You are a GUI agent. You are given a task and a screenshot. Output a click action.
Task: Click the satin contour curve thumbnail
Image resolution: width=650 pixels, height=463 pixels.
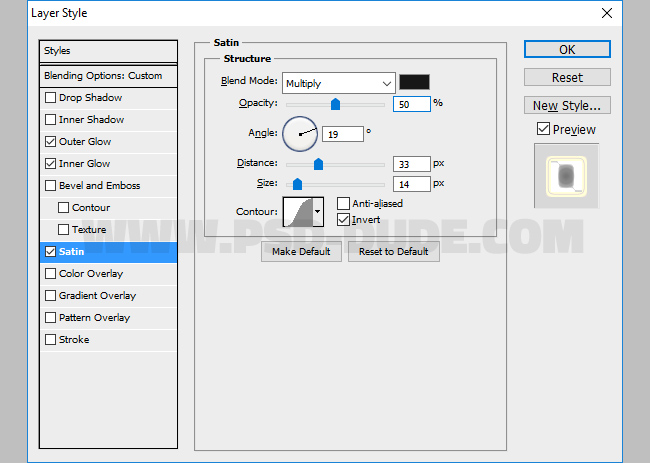[x=298, y=211]
